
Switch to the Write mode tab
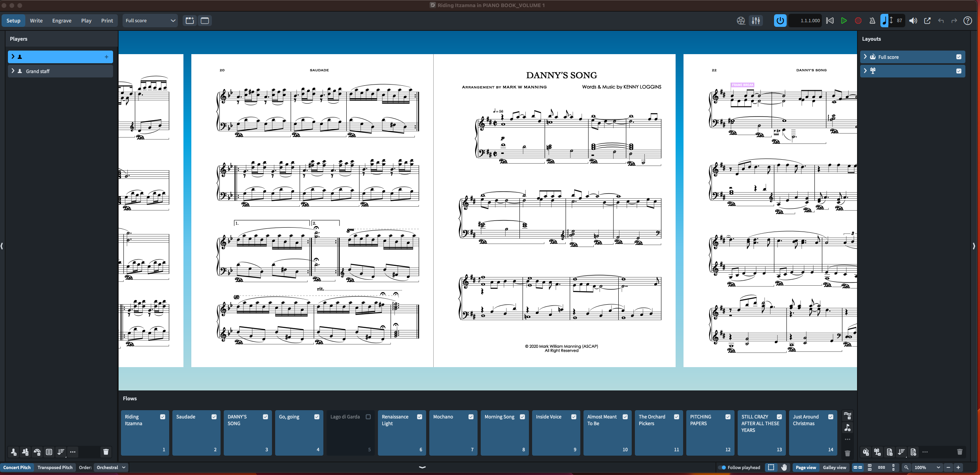(x=36, y=21)
